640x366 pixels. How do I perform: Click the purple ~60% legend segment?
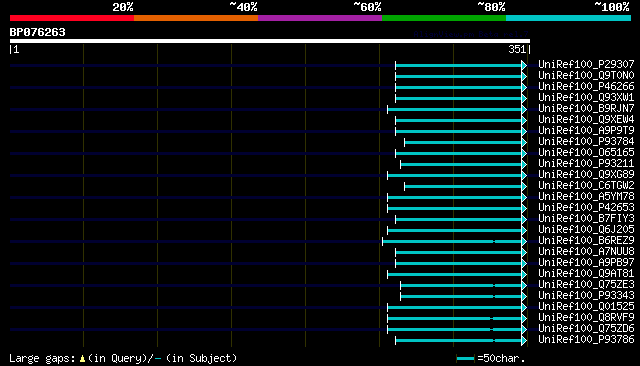[320, 18]
